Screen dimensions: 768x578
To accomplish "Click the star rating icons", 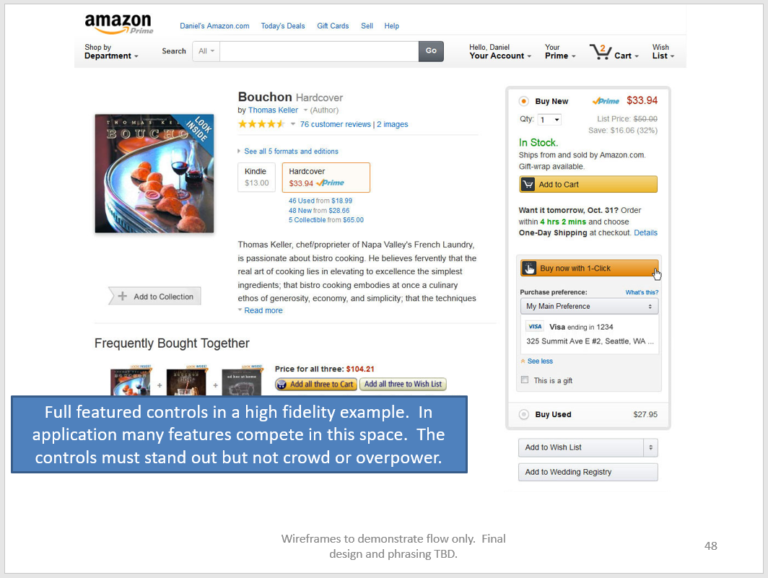I will [x=261, y=124].
